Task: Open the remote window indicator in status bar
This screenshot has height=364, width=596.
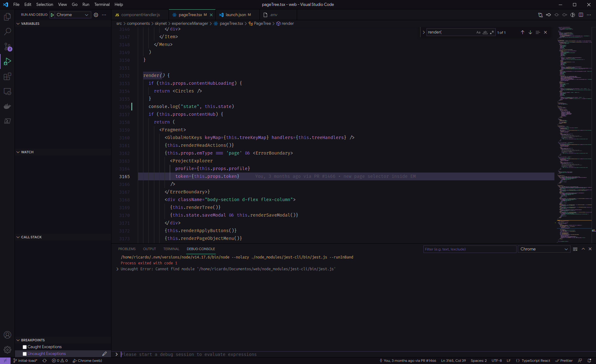Action: [x=5, y=361]
